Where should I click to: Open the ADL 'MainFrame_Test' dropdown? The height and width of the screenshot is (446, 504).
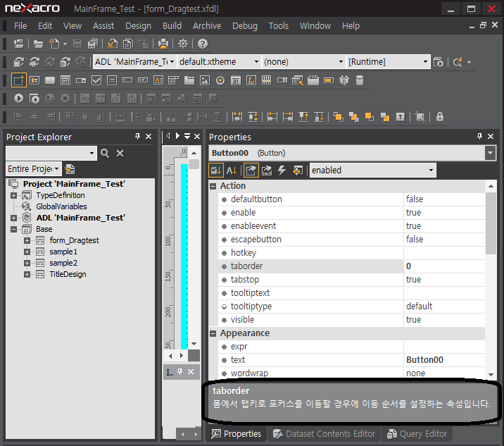172,62
